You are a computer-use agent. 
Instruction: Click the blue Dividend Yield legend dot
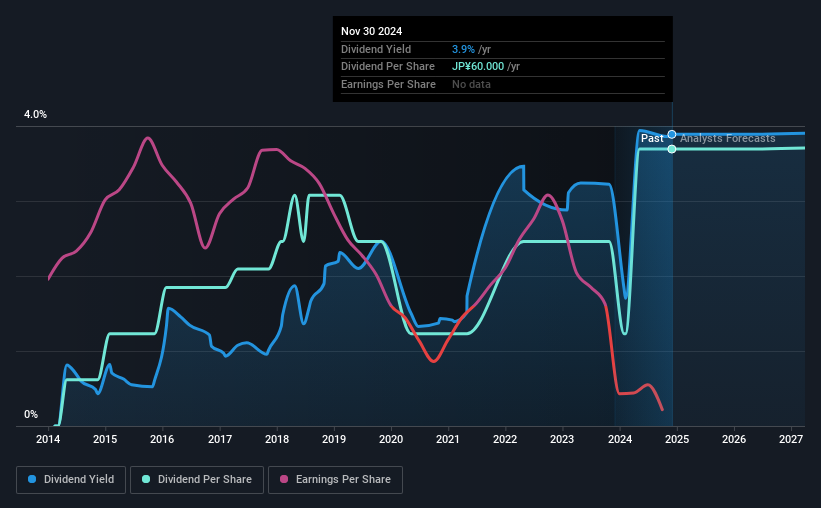(32, 479)
